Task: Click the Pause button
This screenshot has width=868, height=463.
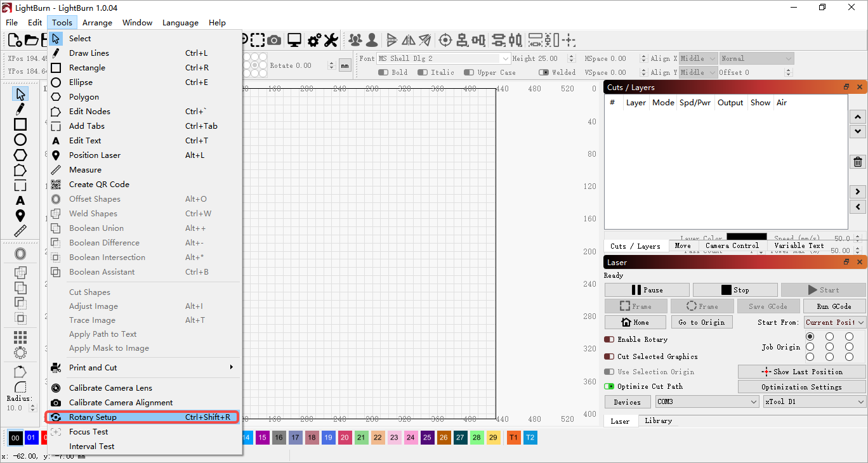Action: point(647,290)
